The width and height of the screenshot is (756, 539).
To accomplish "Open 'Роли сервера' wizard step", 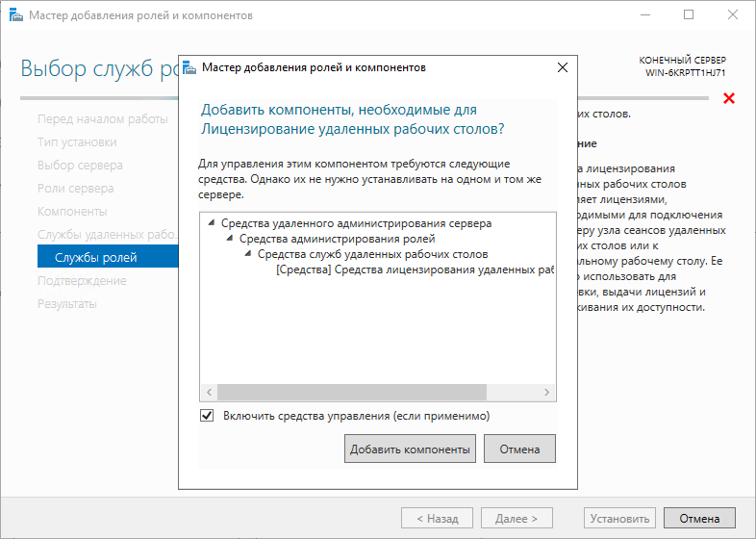I will [x=76, y=189].
